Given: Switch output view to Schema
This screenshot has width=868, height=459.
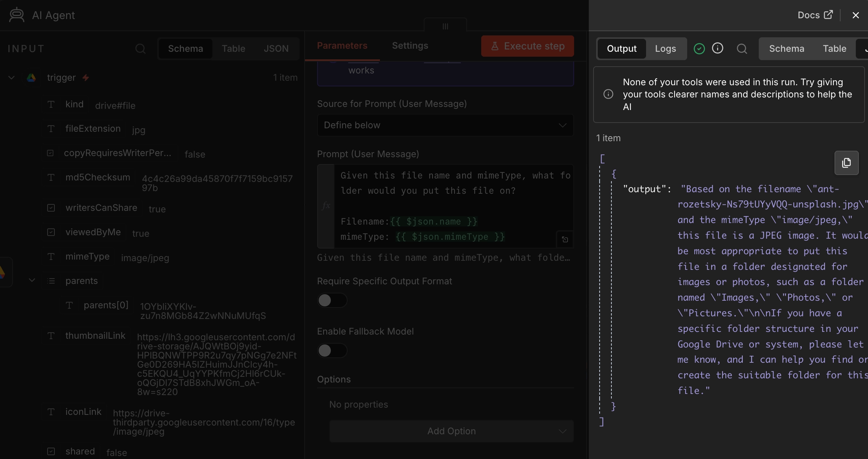Looking at the screenshot, I should click(x=787, y=49).
